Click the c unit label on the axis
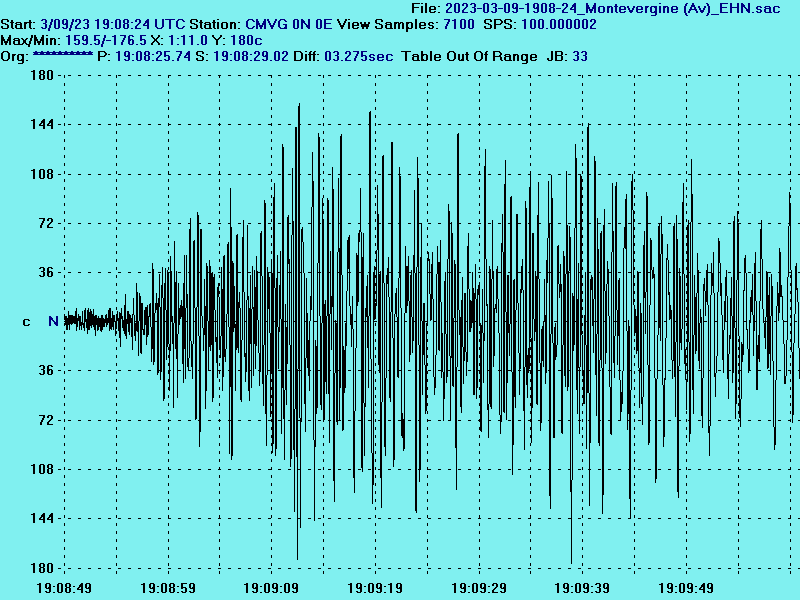The width and height of the screenshot is (800, 600). click(27, 322)
